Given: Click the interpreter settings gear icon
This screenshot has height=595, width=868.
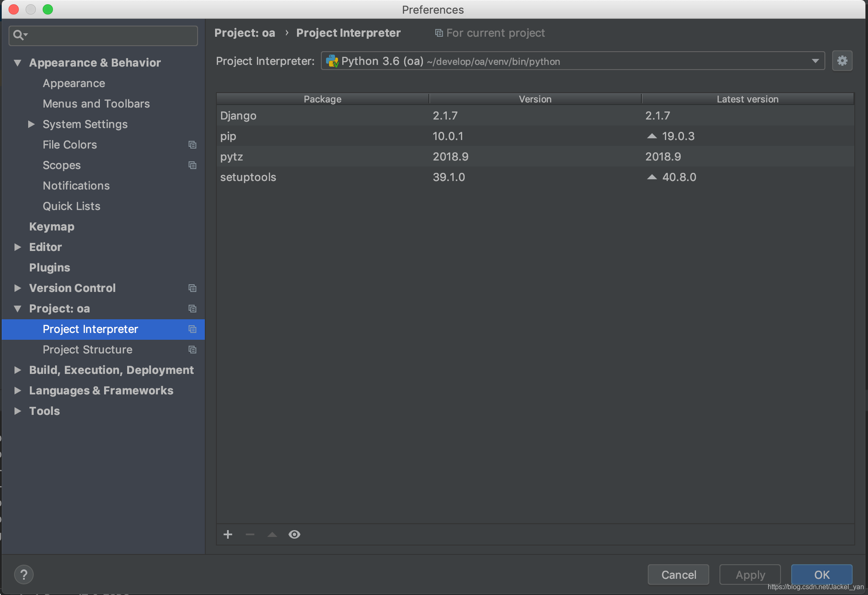Looking at the screenshot, I should [x=842, y=61].
